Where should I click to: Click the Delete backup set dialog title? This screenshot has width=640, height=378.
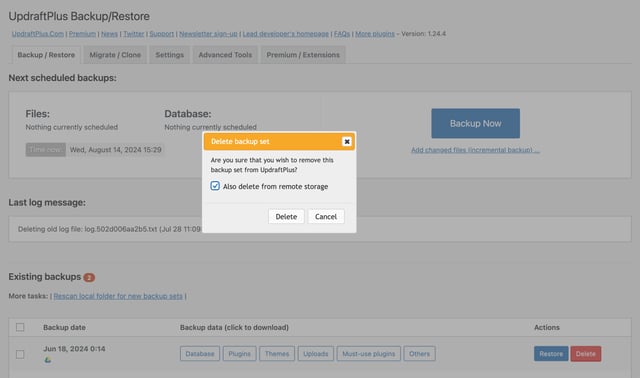[x=240, y=142]
